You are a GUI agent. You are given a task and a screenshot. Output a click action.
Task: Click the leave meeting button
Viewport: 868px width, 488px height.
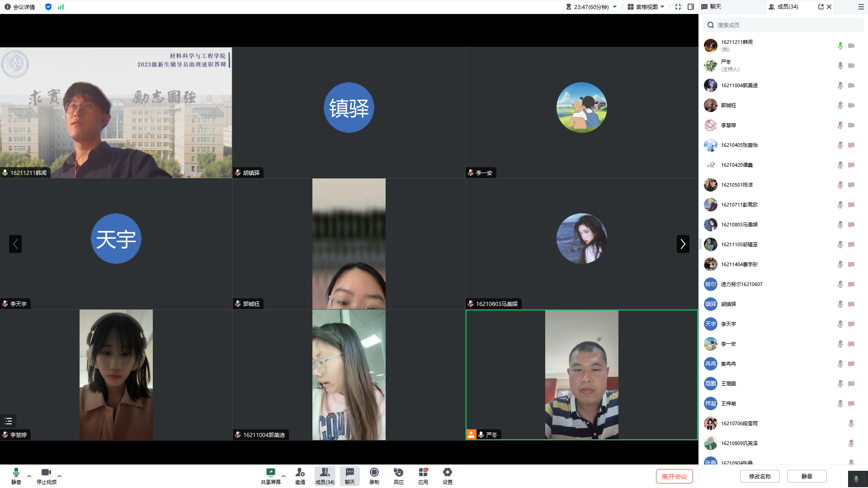(674, 476)
